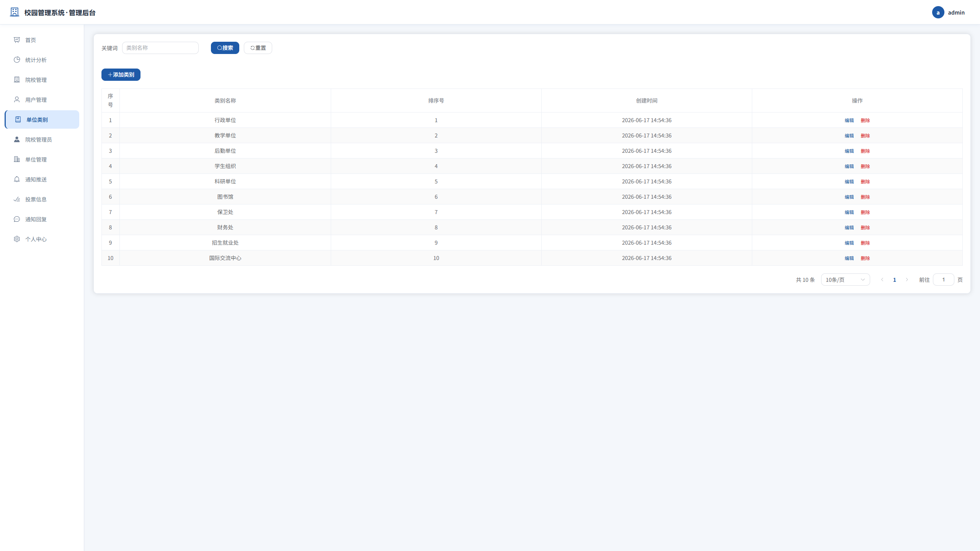Screen dimensions: 980x551
Task: Click the 个人中心 gear icon
Action: pos(17,239)
